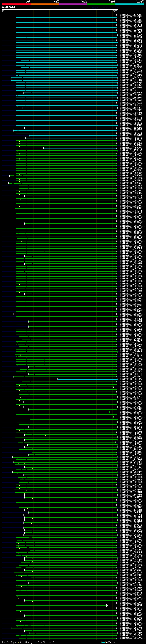Click the white query sequence bar
Viewport: 146px width, 644px height.
(x=60, y=9)
